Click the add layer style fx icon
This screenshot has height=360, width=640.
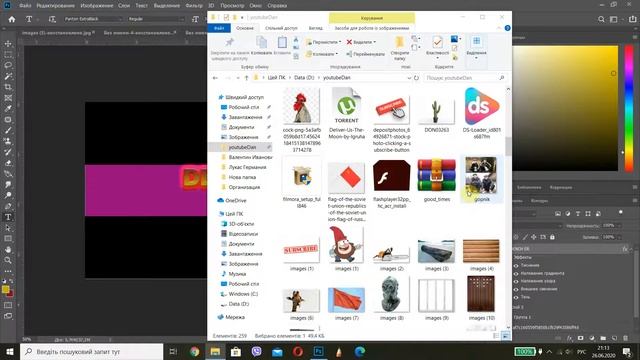coord(569,338)
